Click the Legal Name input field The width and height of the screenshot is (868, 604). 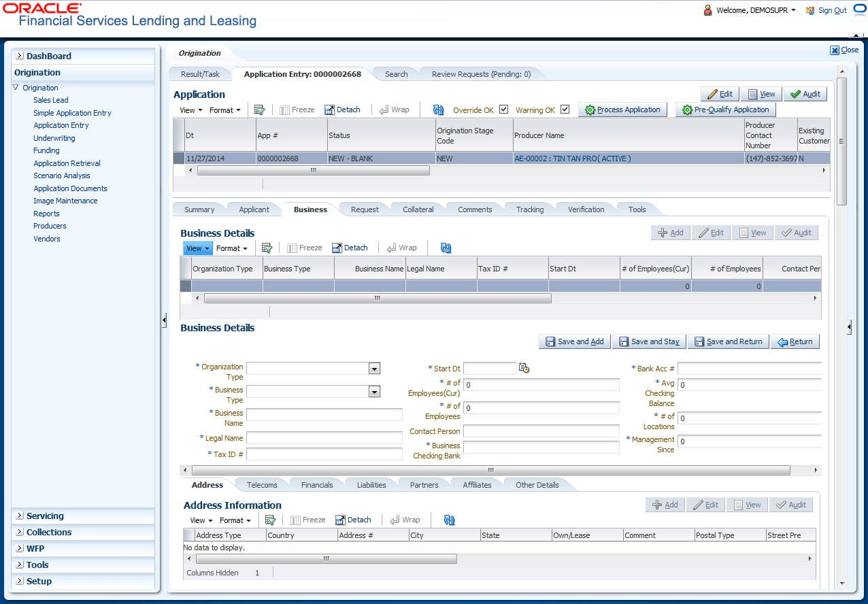[x=324, y=438]
